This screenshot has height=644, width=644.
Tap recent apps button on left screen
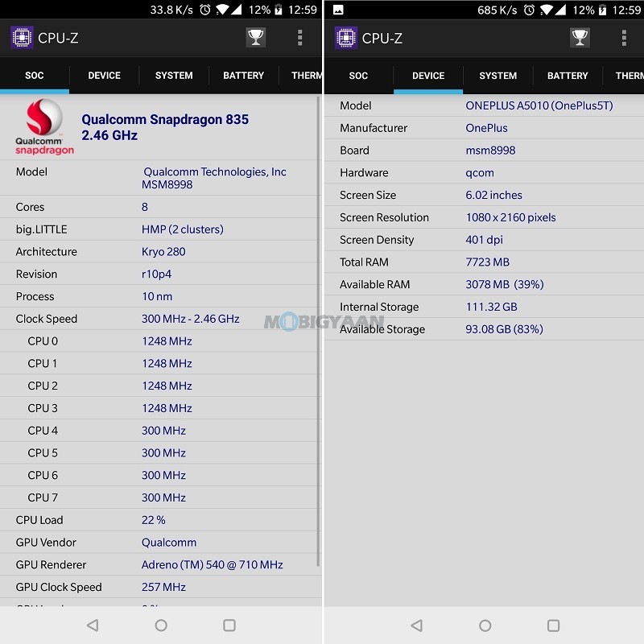(229, 625)
